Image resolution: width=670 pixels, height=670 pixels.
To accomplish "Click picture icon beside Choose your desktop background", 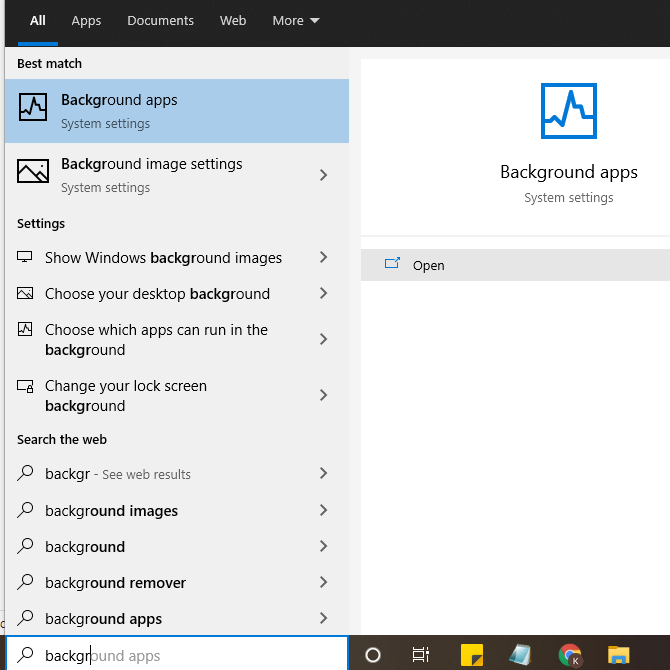I will tap(25, 293).
